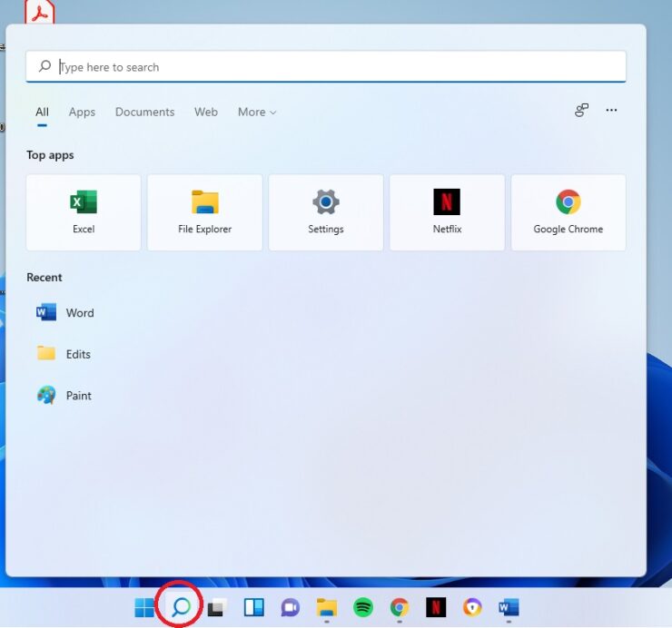The image size is (672, 628).
Task: Click the Windows Start button on taskbar
Action: [x=144, y=607]
